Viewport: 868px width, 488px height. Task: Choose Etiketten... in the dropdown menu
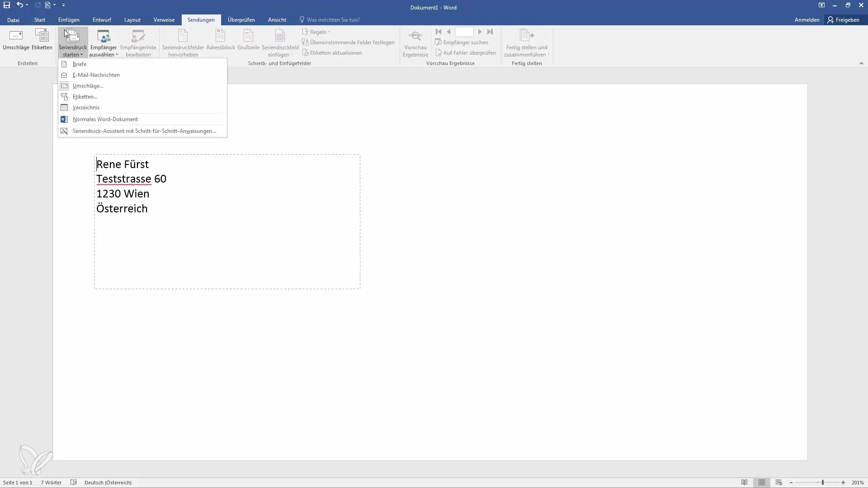142,97
